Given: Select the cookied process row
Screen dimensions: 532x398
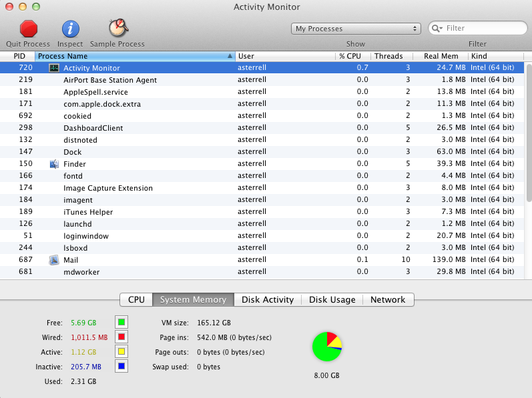Looking at the screenshot, I should pyautogui.click(x=262, y=116).
